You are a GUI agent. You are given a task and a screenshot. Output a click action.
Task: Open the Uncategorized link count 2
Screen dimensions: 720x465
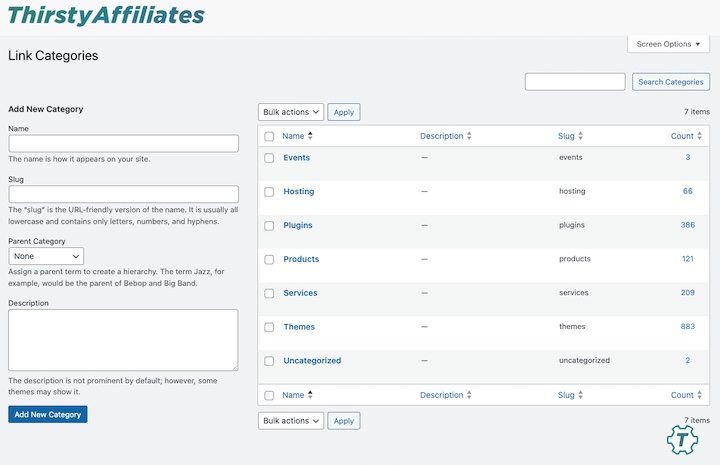click(687, 360)
